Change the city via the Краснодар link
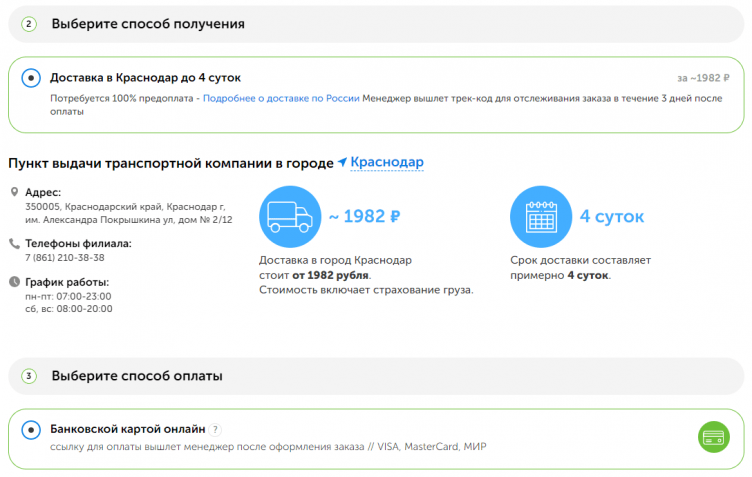Viewport: 752px width, 477px height. [x=387, y=162]
